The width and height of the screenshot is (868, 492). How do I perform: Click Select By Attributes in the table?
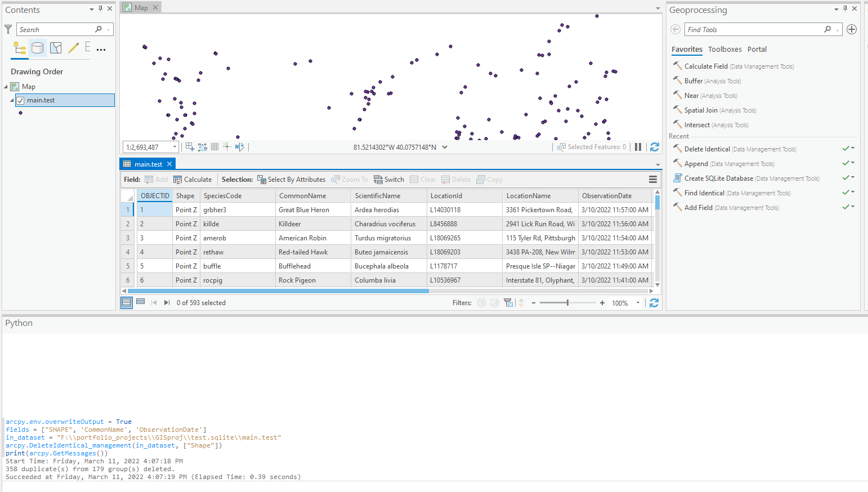292,179
